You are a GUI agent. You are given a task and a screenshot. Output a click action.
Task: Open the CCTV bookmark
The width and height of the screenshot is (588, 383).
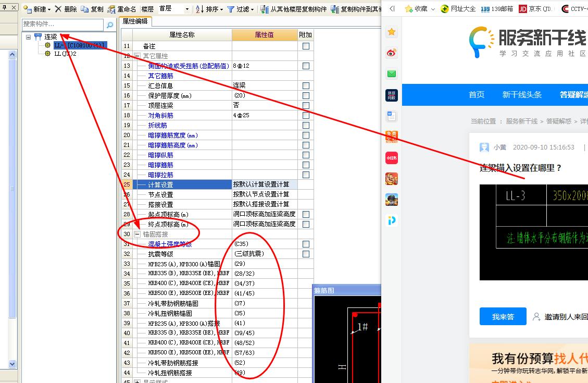click(x=574, y=9)
